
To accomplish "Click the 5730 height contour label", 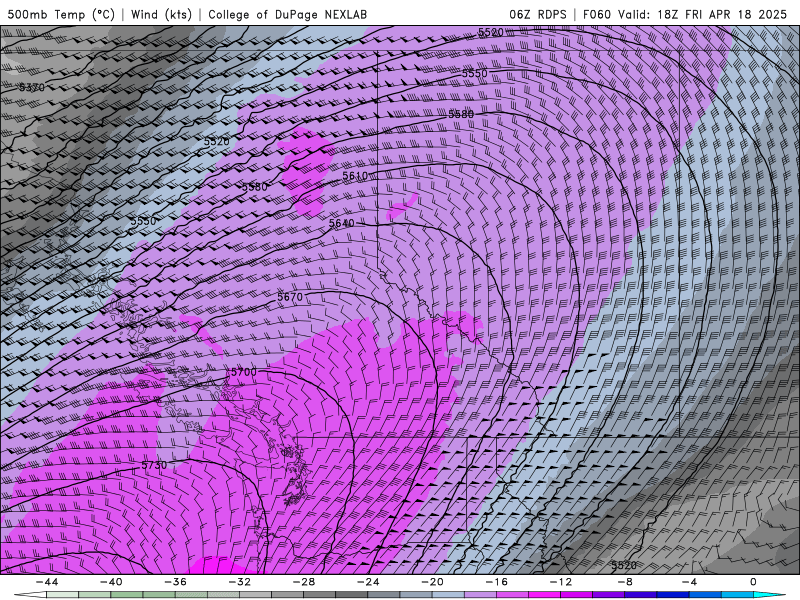I will point(154,465).
